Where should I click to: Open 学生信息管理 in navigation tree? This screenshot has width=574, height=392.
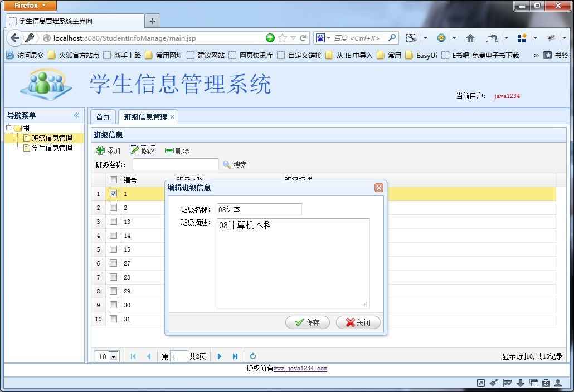pos(52,148)
